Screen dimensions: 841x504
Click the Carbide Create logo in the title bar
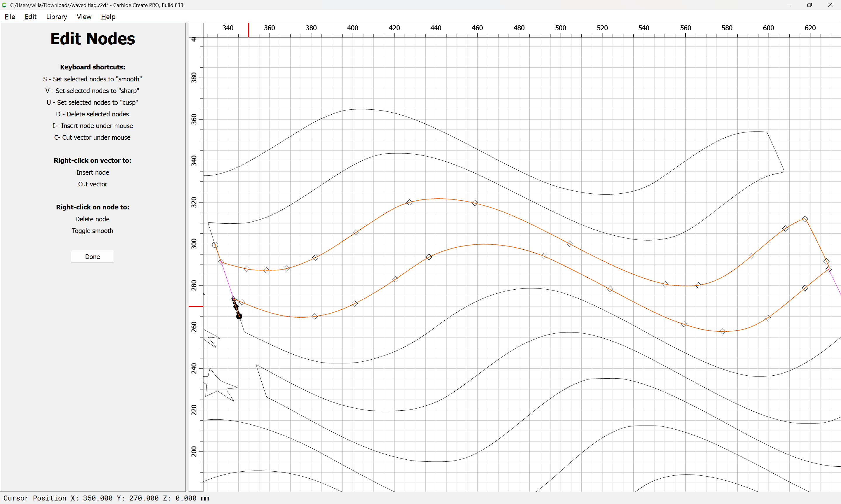pyautogui.click(x=4, y=5)
